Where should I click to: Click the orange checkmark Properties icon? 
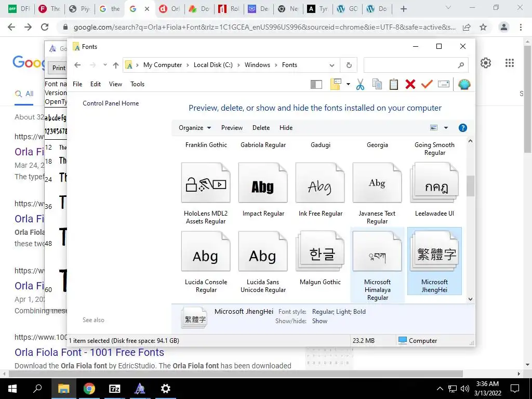click(427, 84)
